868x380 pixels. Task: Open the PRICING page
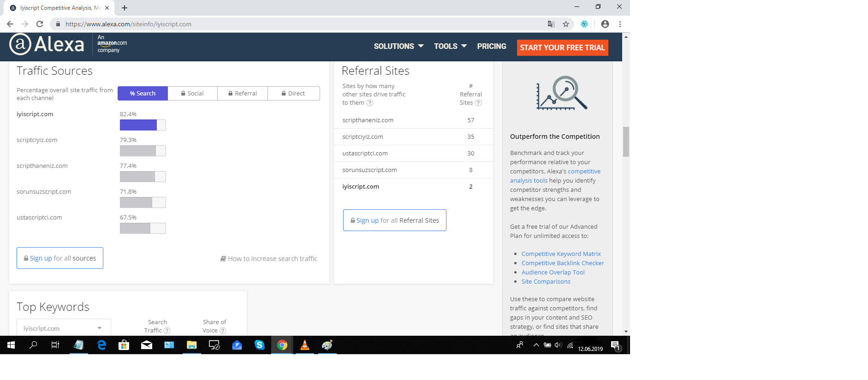pyautogui.click(x=492, y=46)
